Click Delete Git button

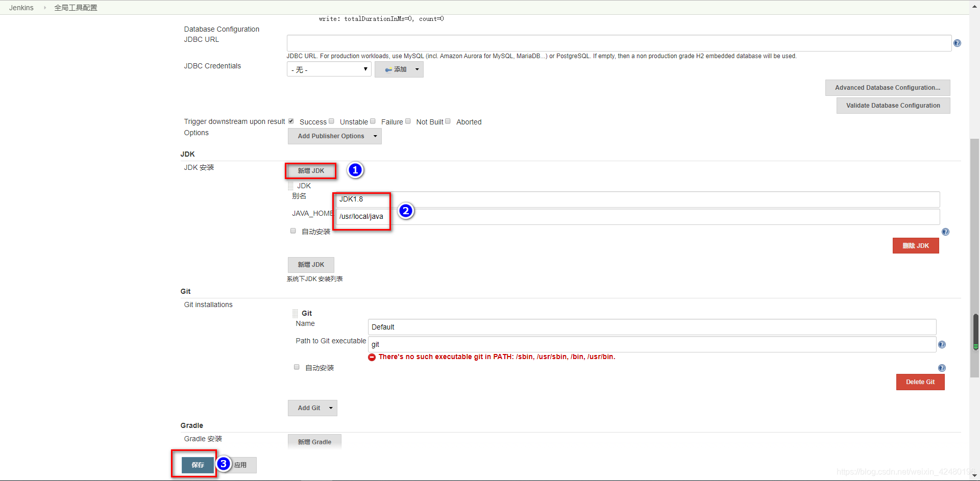click(x=920, y=382)
